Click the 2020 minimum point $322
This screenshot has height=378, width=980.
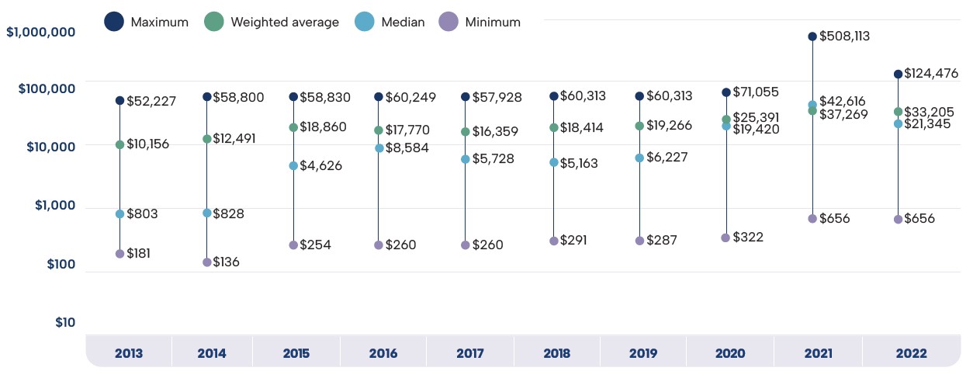[726, 238]
